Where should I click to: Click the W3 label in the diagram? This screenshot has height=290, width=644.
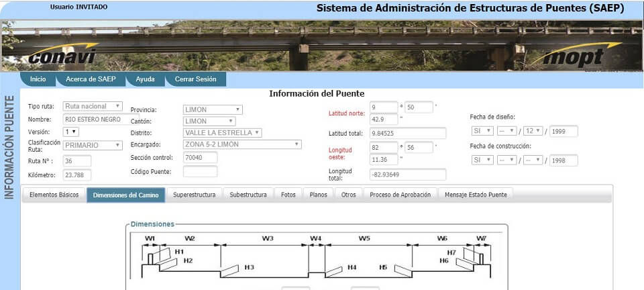click(x=268, y=238)
